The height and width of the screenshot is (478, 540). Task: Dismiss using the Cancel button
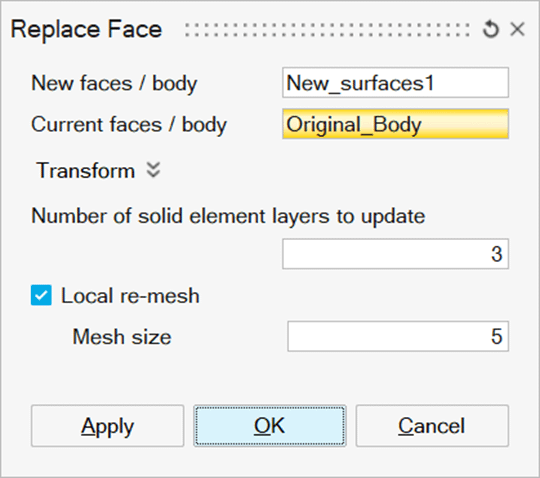click(x=432, y=426)
